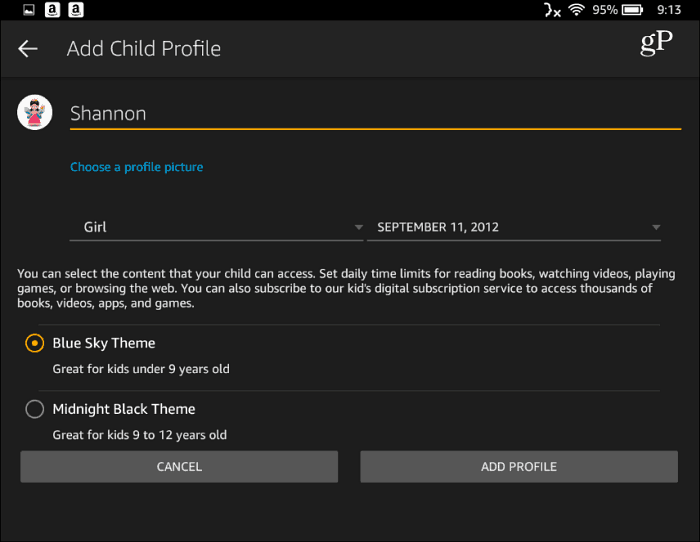Select the Midnight Black Theme radio button
The height and width of the screenshot is (542, 700).
pos(35,409)
